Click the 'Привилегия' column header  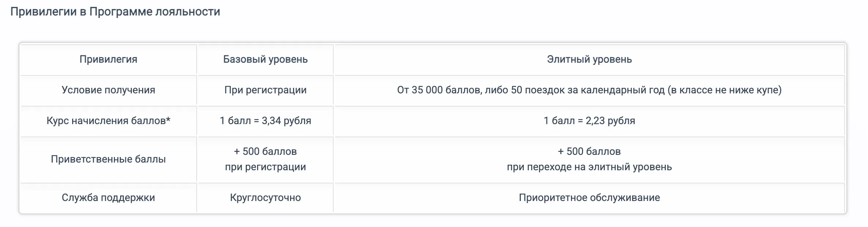click(x=108, y=59)
